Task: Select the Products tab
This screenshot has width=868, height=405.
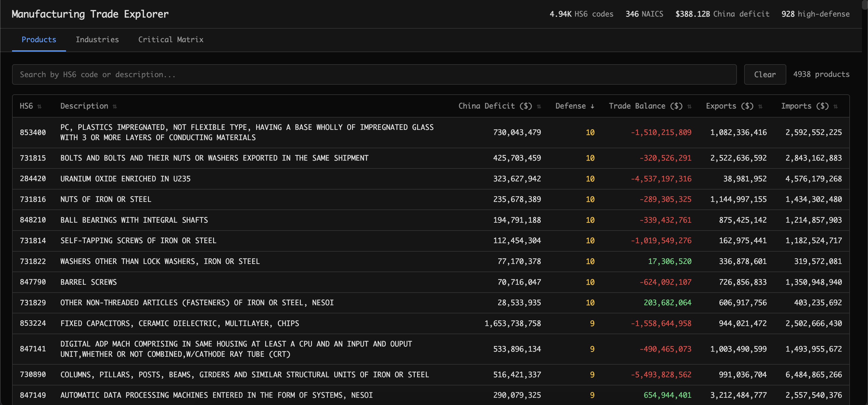Action: click(39, 40)
